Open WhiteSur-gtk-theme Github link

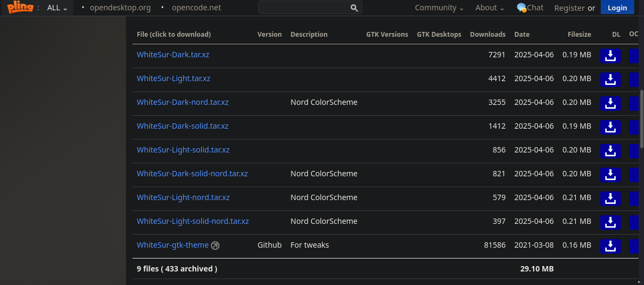172,245
